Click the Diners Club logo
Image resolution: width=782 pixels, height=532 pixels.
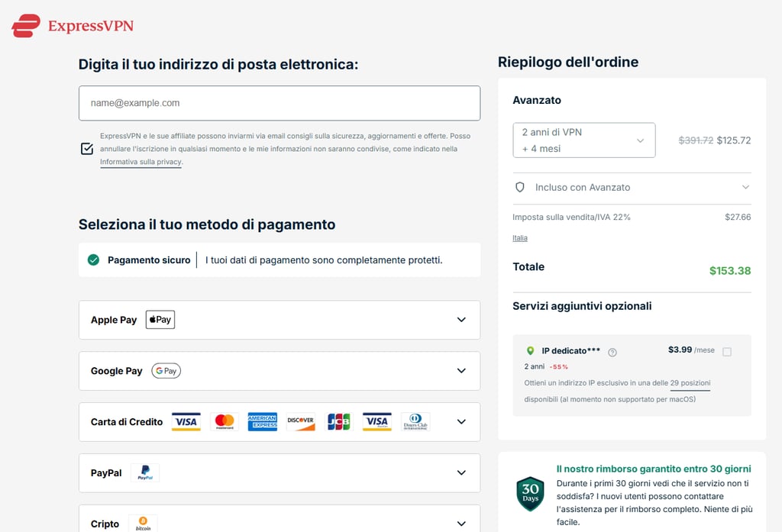tap(415, 422)
